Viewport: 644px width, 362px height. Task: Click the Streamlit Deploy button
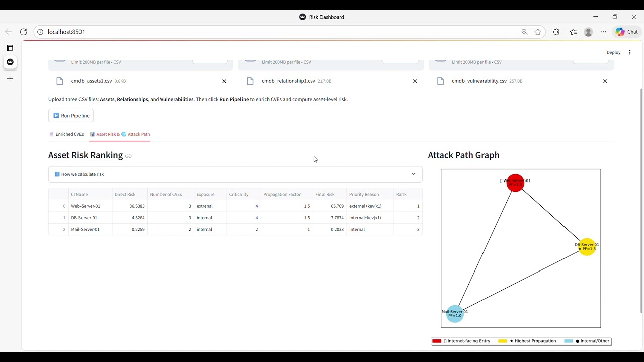point(613,52)
